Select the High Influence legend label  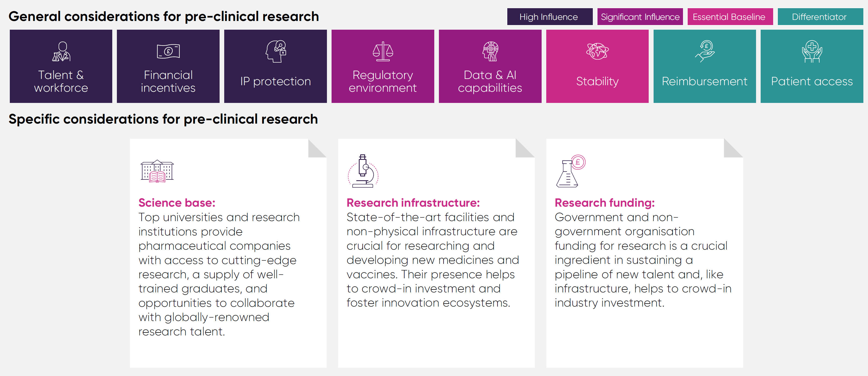click(549, 17)
